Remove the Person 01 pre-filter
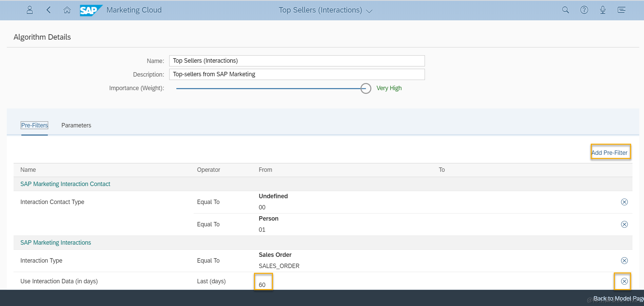The image size is (644, 306). pyautogui.click(x=624, y=224)
